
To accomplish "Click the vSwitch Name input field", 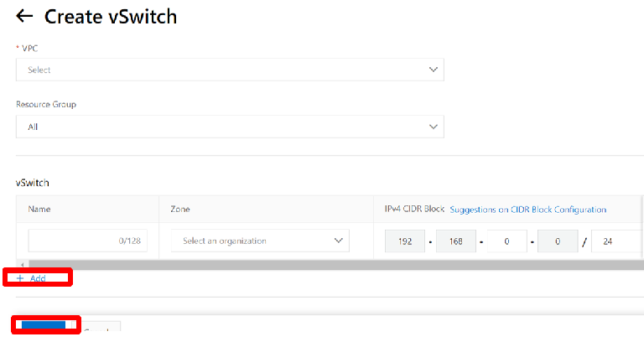I will coord(87,241).
